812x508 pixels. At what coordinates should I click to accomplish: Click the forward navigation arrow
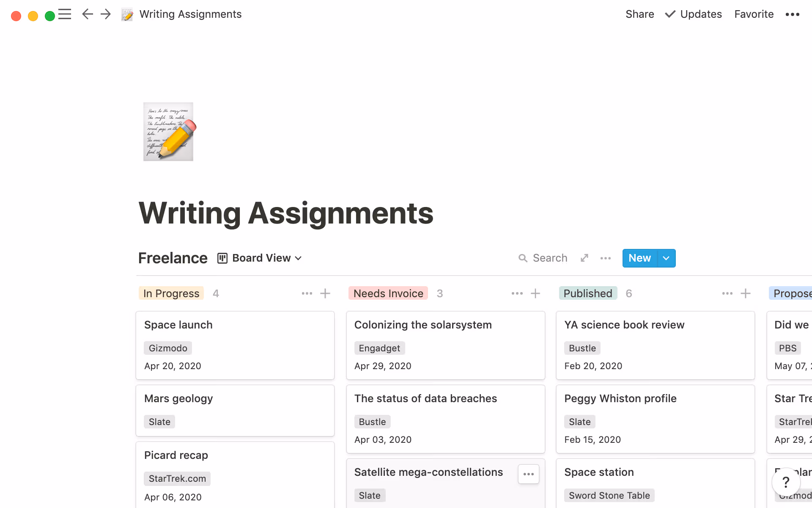click(x=105, y=14)
